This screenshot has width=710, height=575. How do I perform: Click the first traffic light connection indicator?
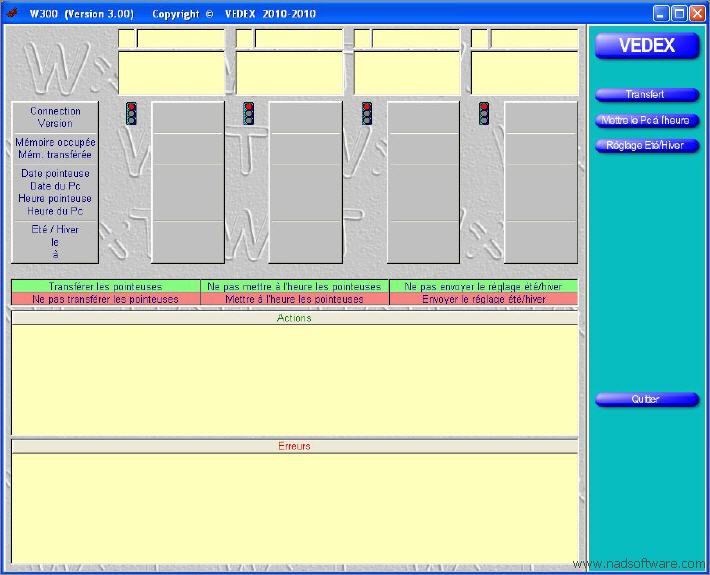point(131,113)
